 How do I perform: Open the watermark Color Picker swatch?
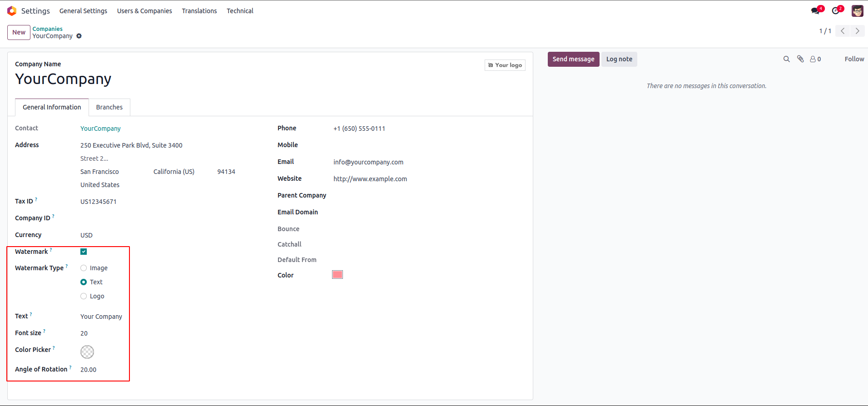(87, 352)
